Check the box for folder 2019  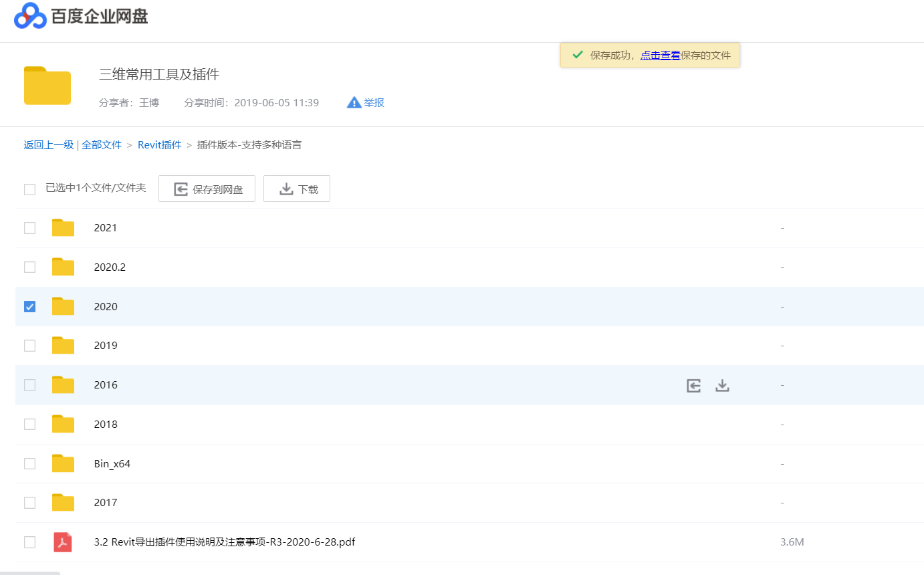click(x=29, y=346)
